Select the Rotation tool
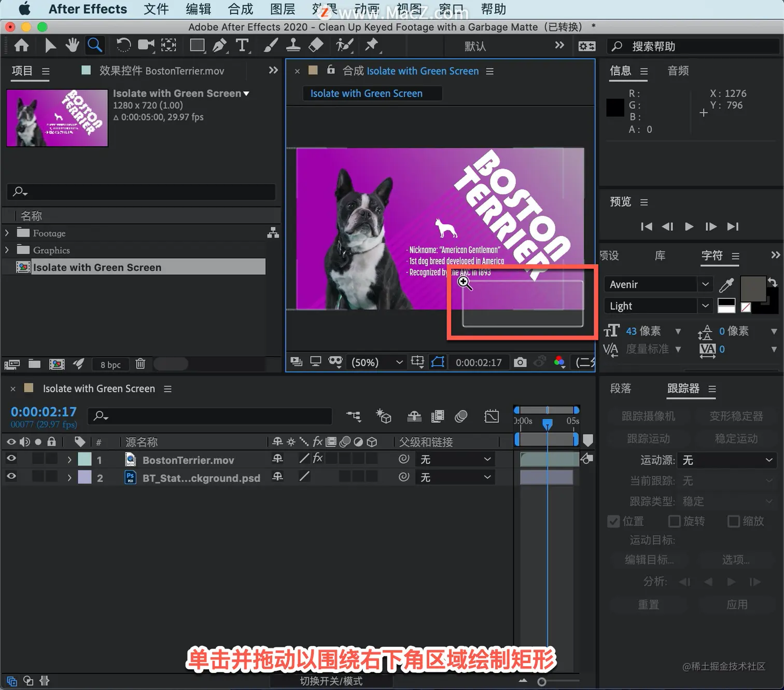Screen dimensions: 784x690 pos(123,46)
